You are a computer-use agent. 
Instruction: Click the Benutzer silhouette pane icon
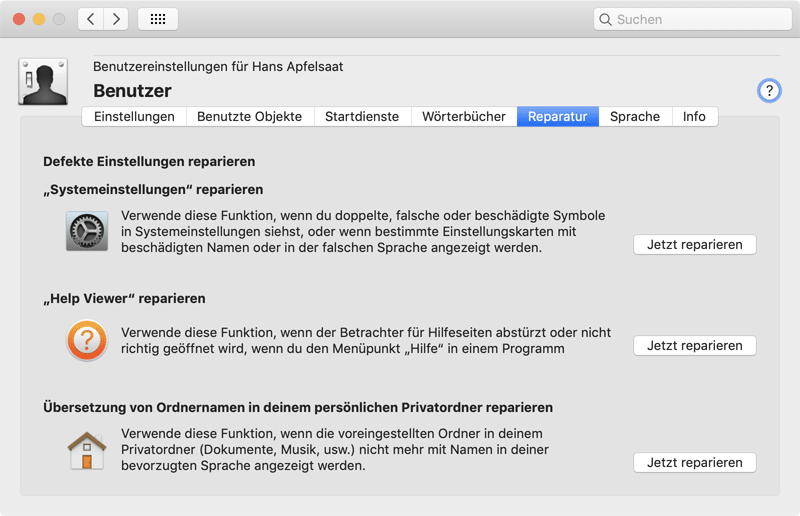click(43, 82)
